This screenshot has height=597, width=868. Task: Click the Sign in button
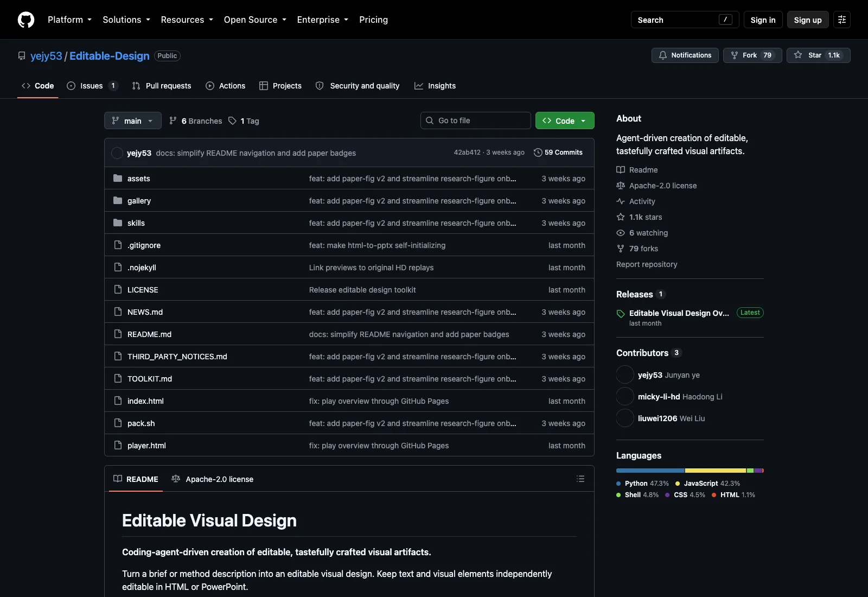[763, 20]
